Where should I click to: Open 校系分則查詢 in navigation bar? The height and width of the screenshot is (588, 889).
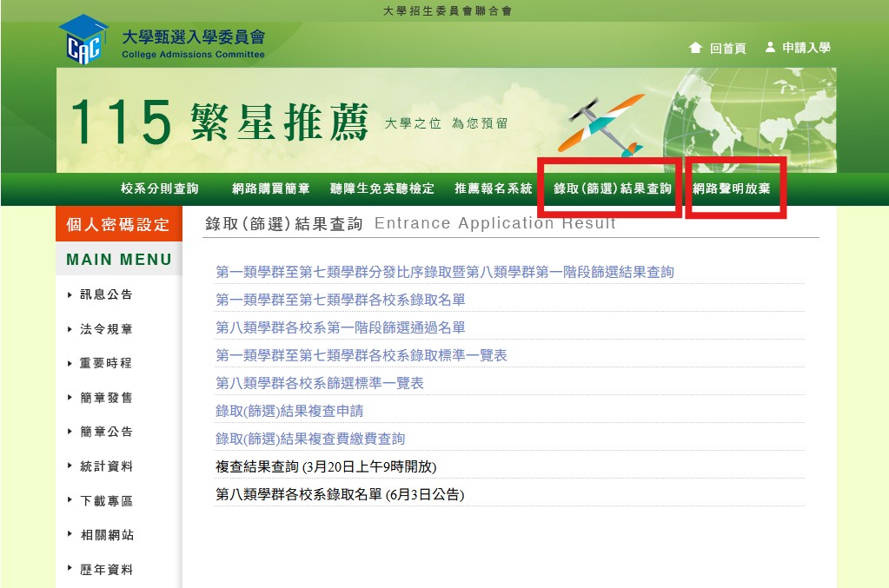160,188
